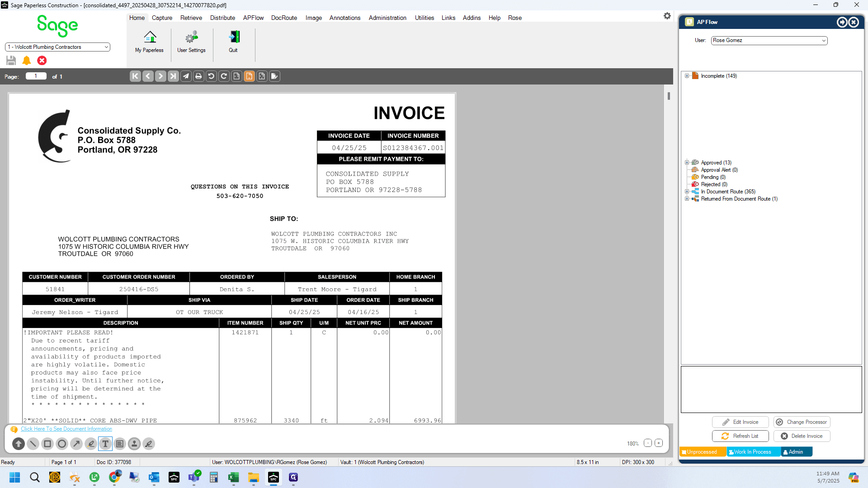Image resolution: width=868 pixels, height=488 pixels.
Task: Choose the yellow highlighter annotation tool
Action: [91, 444]
